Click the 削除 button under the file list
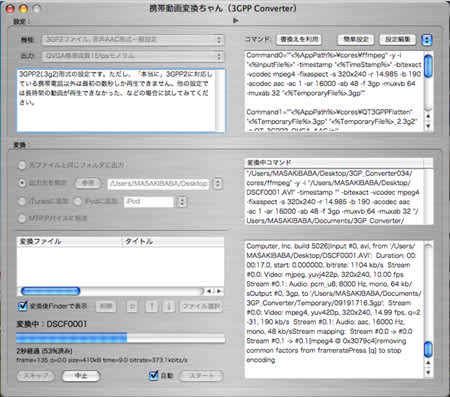Viewport: 450px width, 397px height. click(106, 307)
